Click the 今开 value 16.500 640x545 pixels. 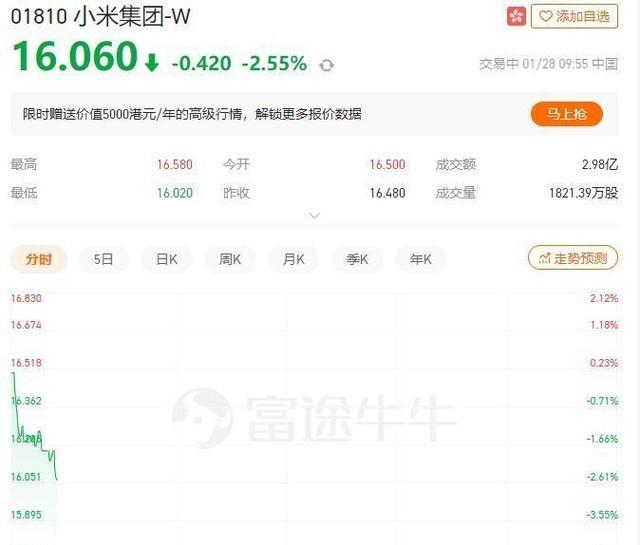click(387, 165)
